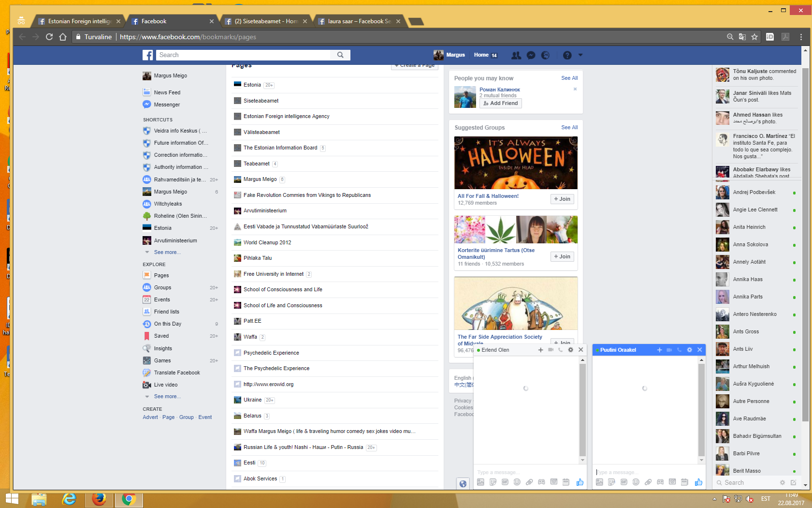812x508 pixels.
Task: Click paperclip attach icon in Erlend Olen chat
Action: pyautogui.click(x=529, y=482)
